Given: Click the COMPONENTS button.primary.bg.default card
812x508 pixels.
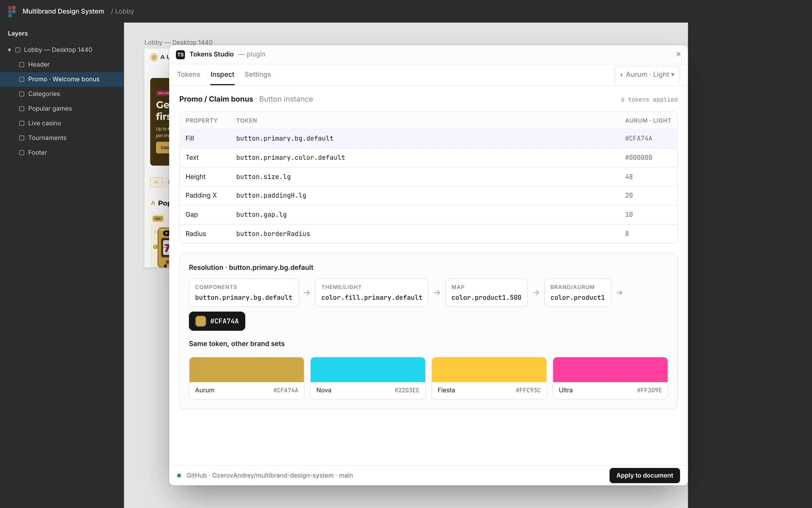Looking at the screenshot, I should tap(244, 293).
